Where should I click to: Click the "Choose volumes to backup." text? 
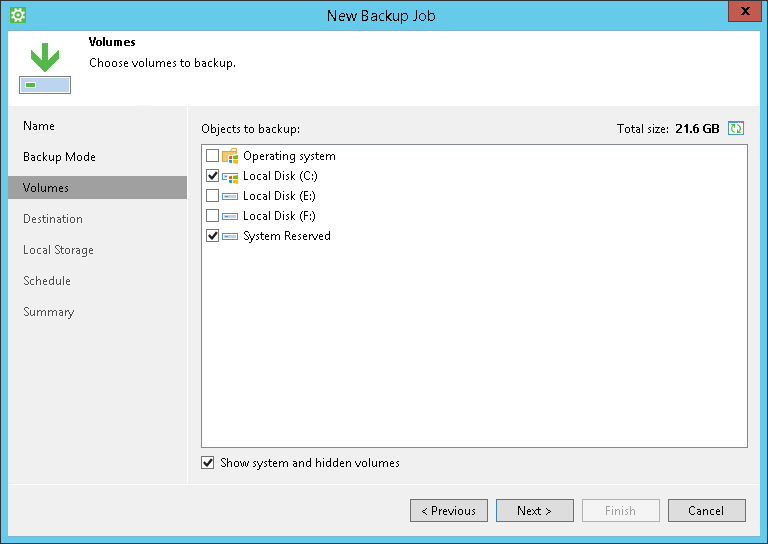click(x=162, y=63)
